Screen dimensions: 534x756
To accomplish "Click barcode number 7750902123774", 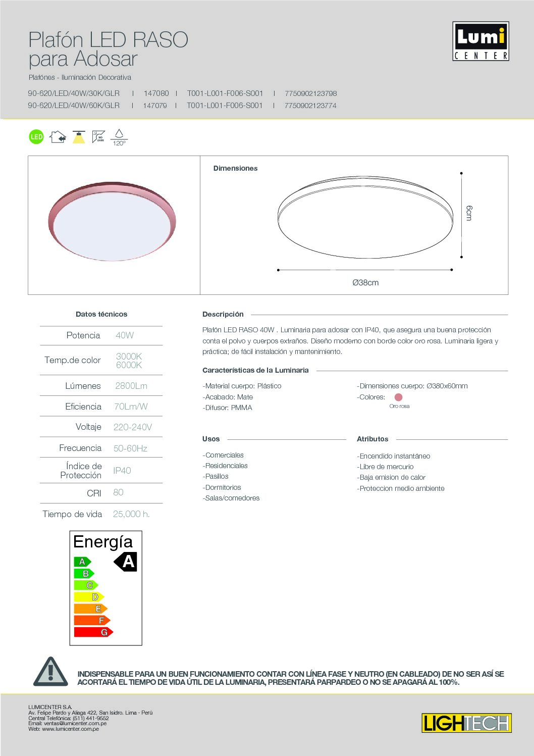I will click(310, 106).
